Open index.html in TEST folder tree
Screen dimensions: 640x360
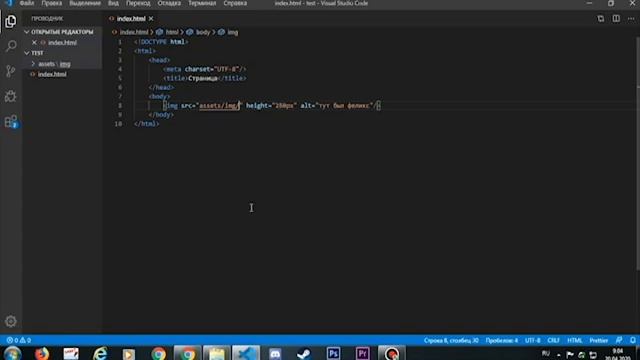(x=52, y=74)
